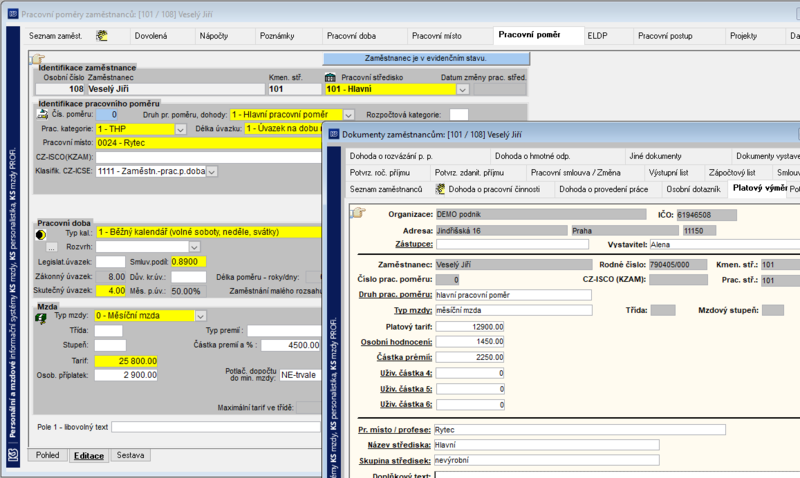The width and height of the screenshot is (800, 478).
Task: Open the Poznámky tab
Action: point(277,36)
